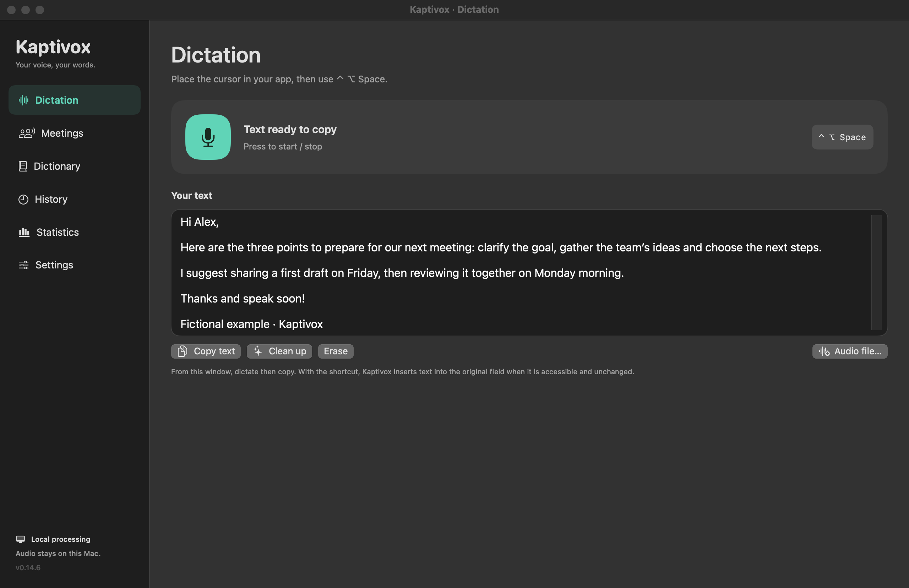Click the waveform icon on Audio file
This screenshot has height=588, width=909.
(x=824, y=351)
